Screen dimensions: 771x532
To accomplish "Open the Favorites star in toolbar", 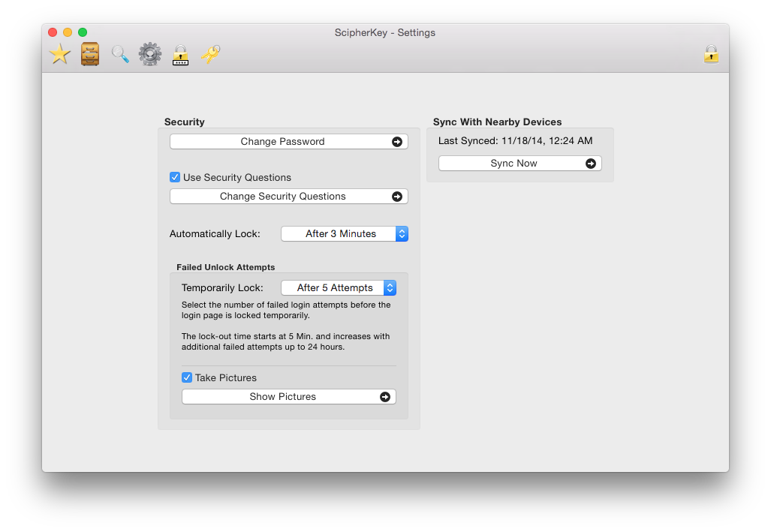I will [x=60, y=54].
